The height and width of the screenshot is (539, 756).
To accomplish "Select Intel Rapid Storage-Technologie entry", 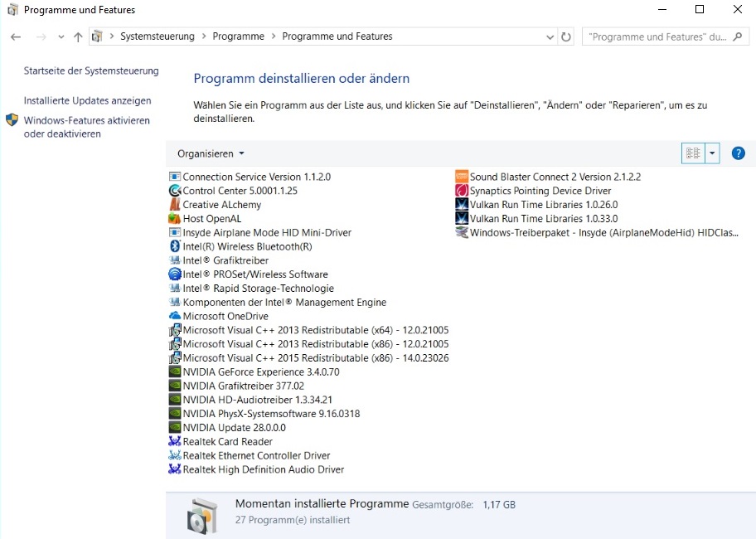I will (x=258, y=289).
